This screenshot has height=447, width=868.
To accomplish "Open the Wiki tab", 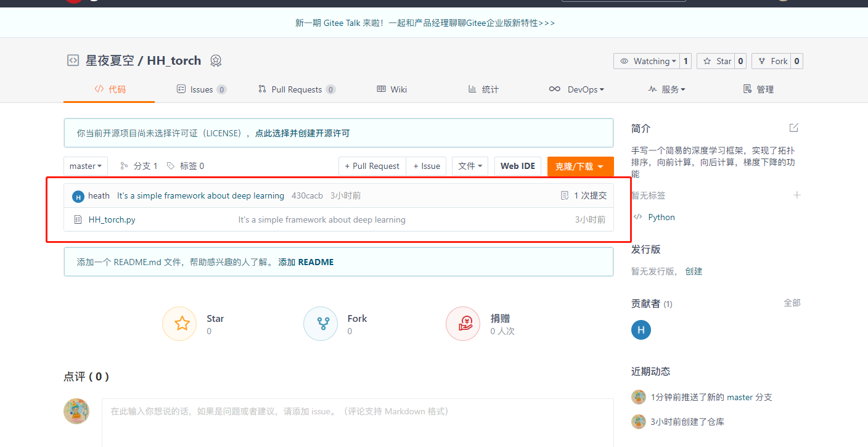I will [x=392, y=89].
